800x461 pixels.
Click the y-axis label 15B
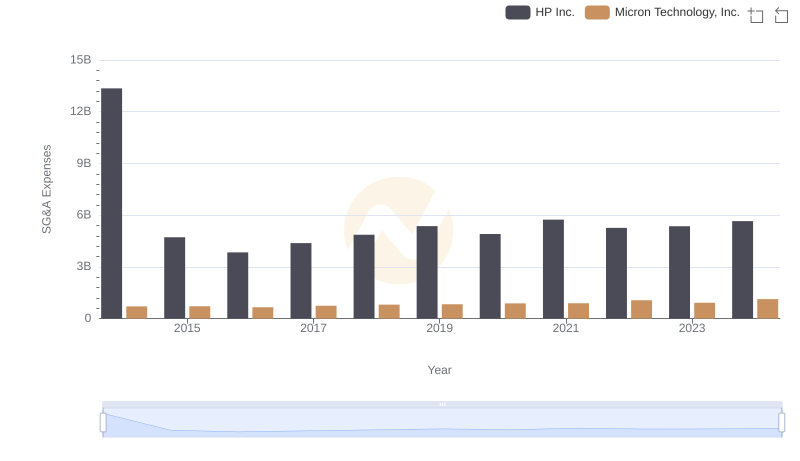pos(81,60)
